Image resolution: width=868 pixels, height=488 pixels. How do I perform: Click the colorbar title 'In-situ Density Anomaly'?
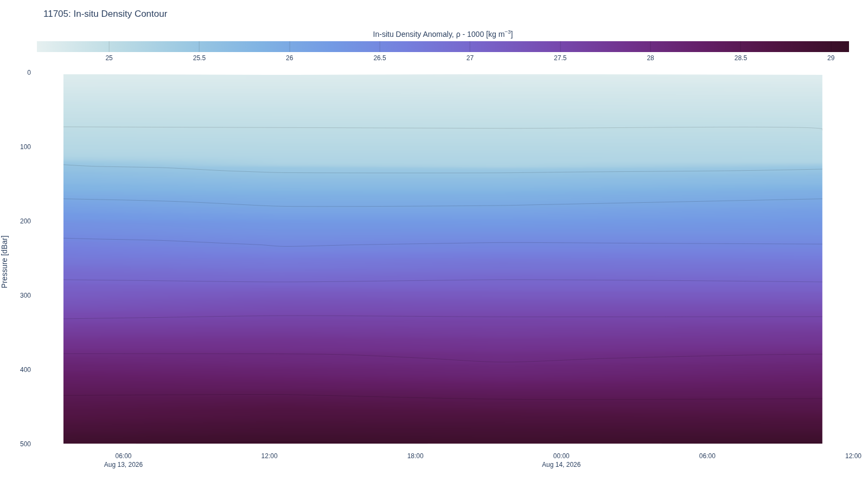[x=413, y=34]
